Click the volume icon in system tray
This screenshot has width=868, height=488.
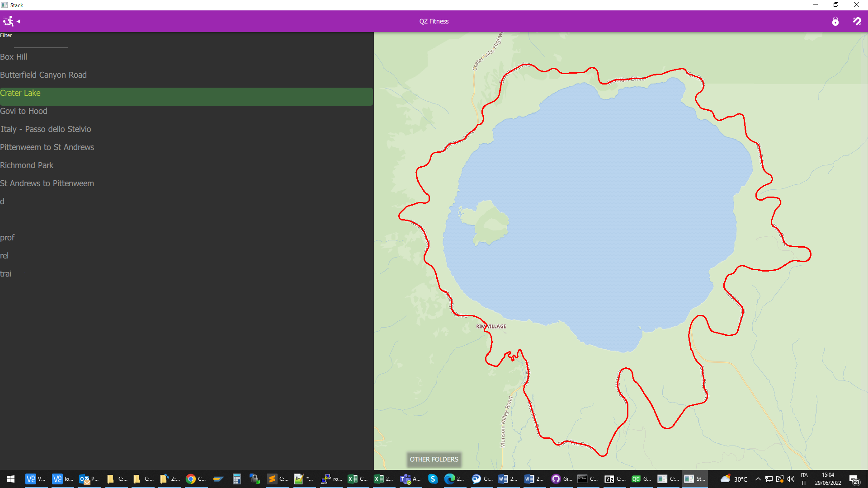point(790,479)
